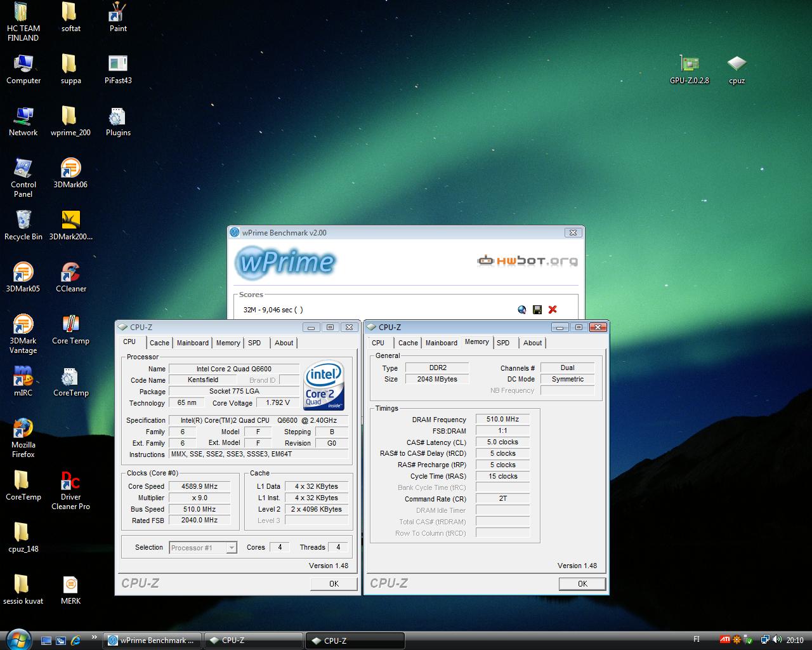Image resolution: width=812 pixels, height=650 pixels.
Task: Open the SPD tab in right CPU-Z window
Action: tap(503, 343)
